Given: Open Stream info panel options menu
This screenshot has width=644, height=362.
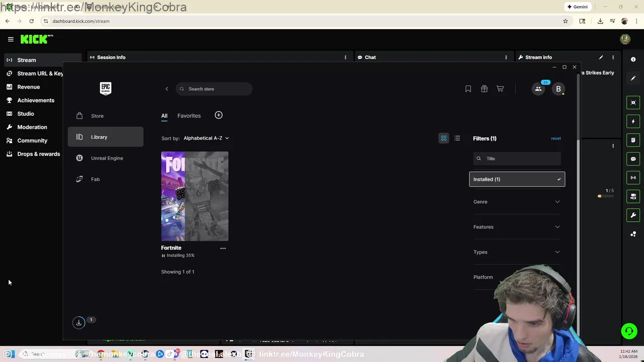Looking at the screenshot, I should pos(613,57).
